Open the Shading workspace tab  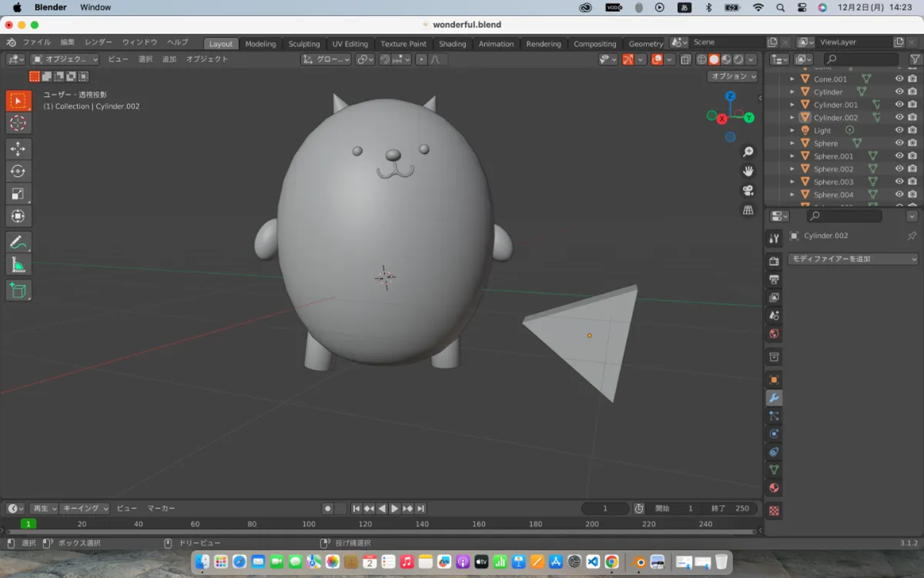click(x=452, y=44)
